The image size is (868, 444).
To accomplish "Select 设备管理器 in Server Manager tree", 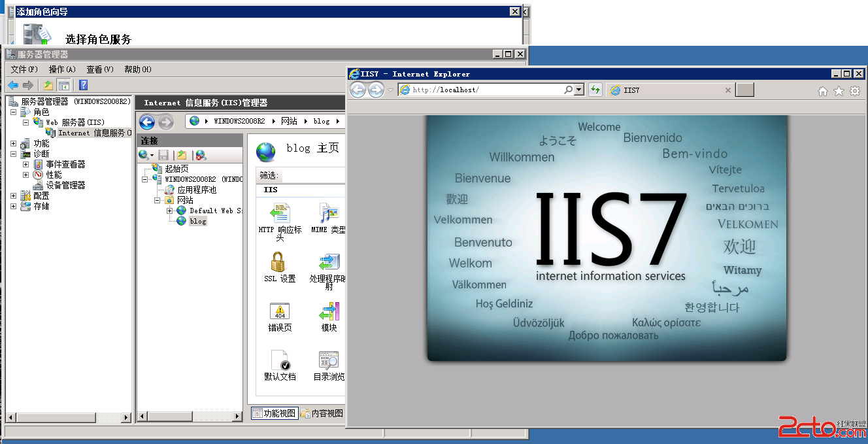I will (65, 185).
